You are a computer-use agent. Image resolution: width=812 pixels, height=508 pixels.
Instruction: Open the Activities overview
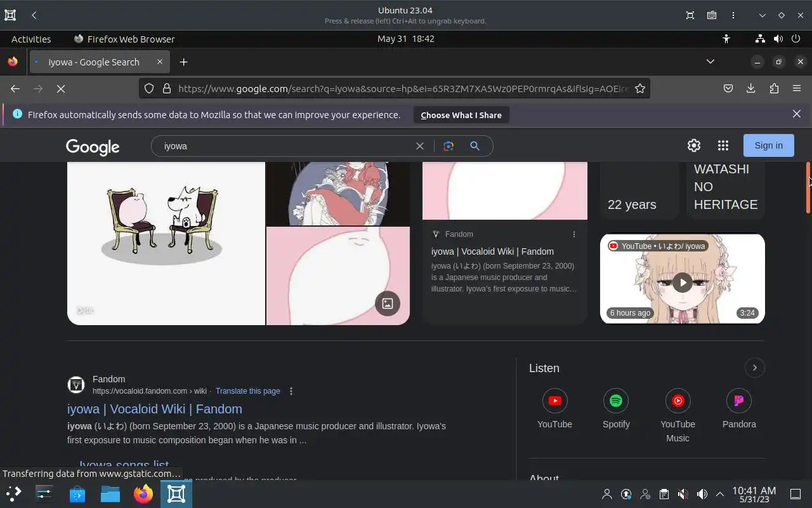31,39
